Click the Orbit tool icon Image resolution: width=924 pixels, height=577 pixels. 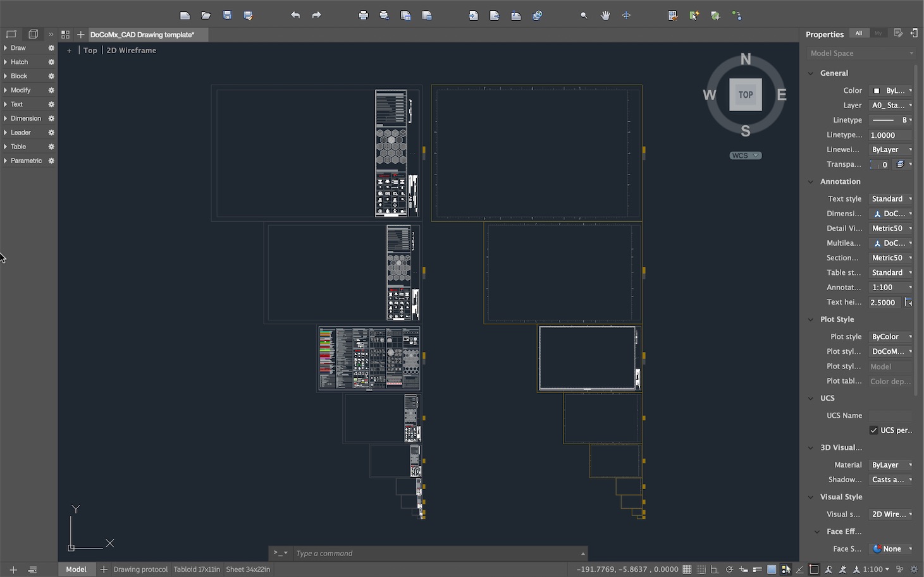point(626,15)
